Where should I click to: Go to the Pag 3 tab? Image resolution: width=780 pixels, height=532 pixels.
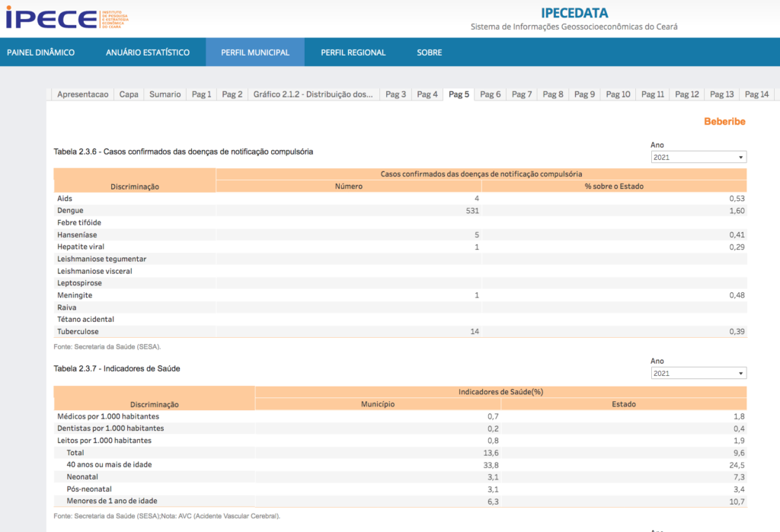pyautogui.click(x=396, y=94)
